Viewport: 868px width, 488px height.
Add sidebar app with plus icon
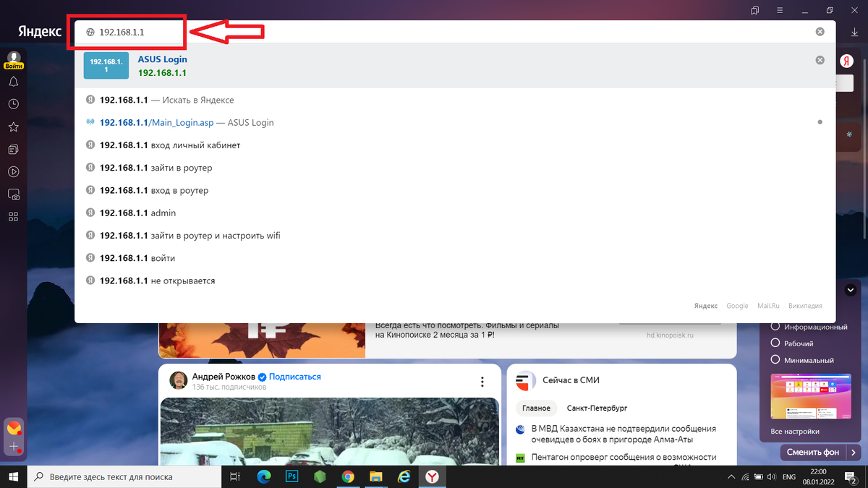(13, 448)
